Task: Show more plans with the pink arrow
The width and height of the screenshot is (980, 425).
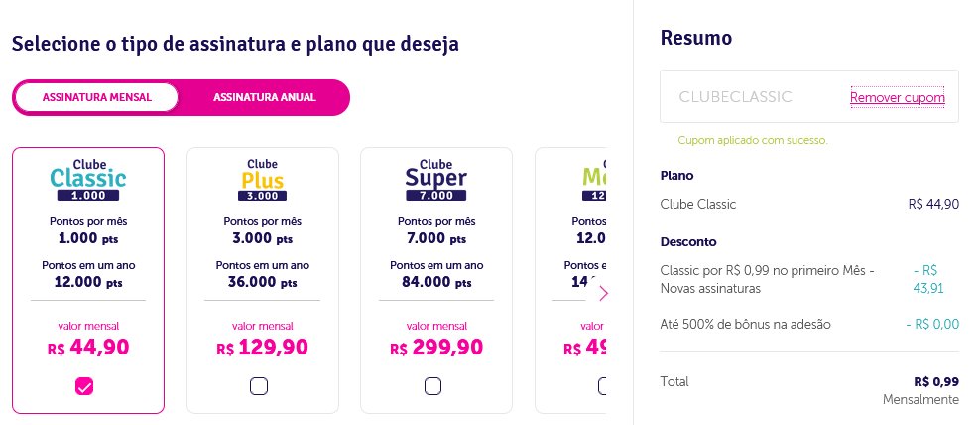Action: pyautogui.click(x=603, y=293)
